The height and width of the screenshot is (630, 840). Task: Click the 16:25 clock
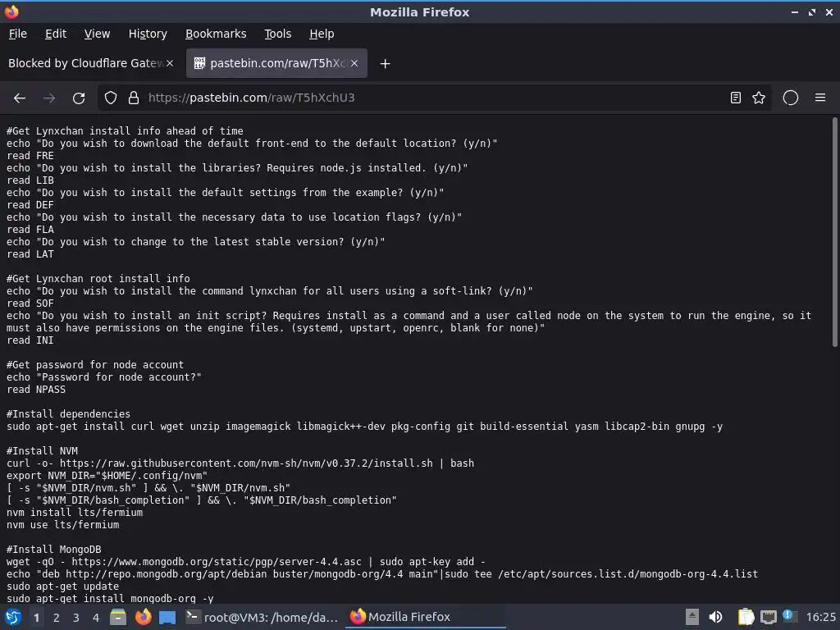pos(820,617)
